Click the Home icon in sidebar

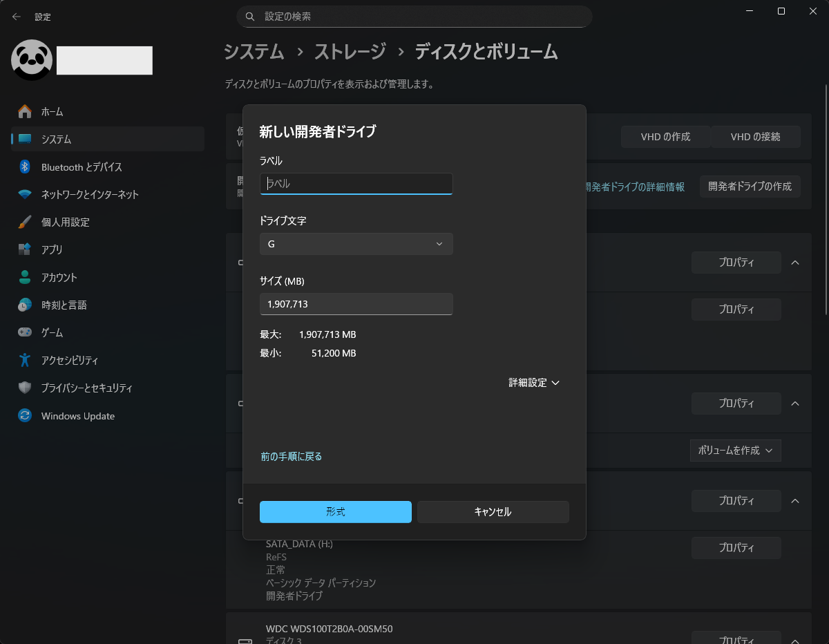(25, 111)
